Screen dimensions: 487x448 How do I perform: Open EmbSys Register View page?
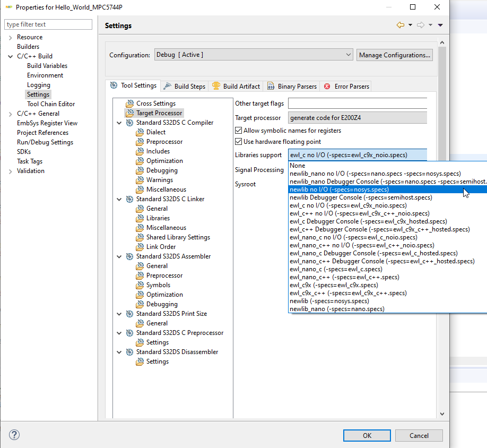pos(47,123)
